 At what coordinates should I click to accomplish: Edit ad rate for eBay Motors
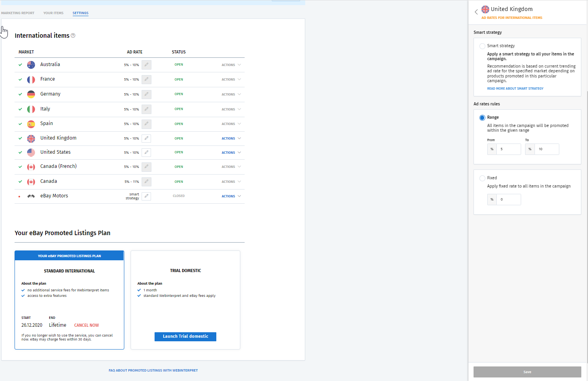pyautogui.click(x=146, y=196)
